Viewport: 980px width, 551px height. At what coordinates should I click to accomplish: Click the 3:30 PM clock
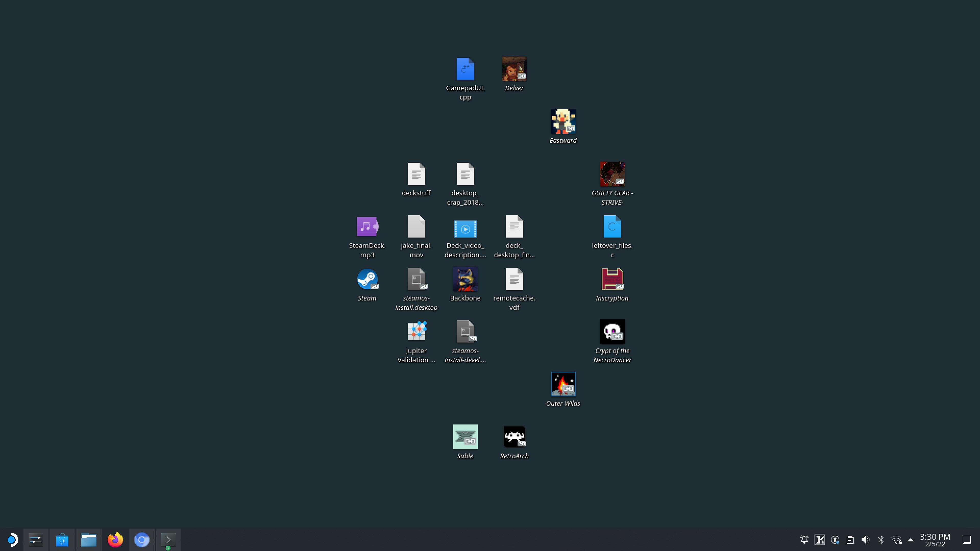(x=935, y=540)
